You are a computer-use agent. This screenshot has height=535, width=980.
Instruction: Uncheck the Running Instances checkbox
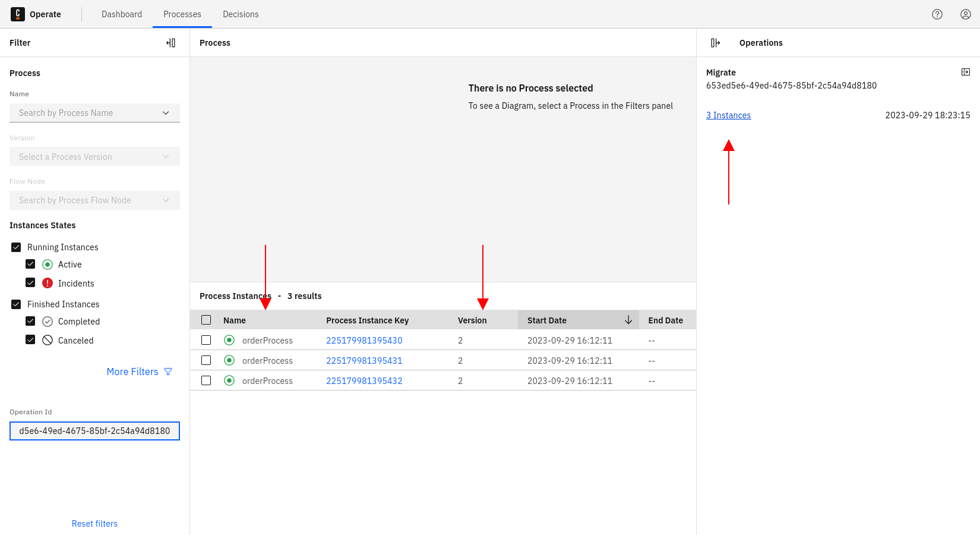point(16,247)
